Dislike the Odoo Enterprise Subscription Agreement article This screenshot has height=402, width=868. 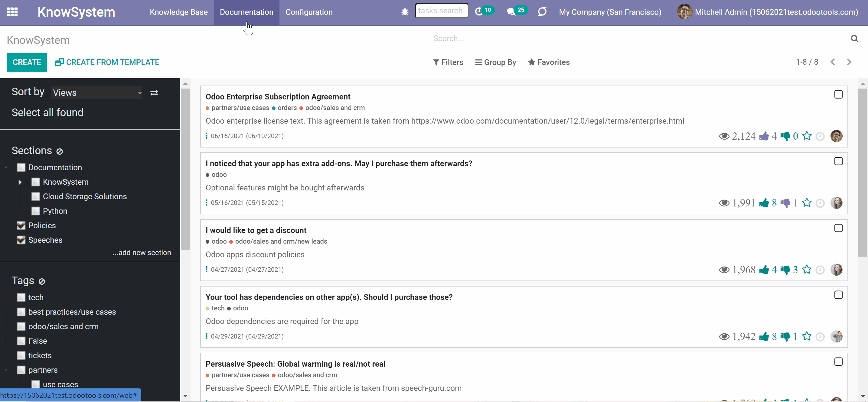[785, 136]
